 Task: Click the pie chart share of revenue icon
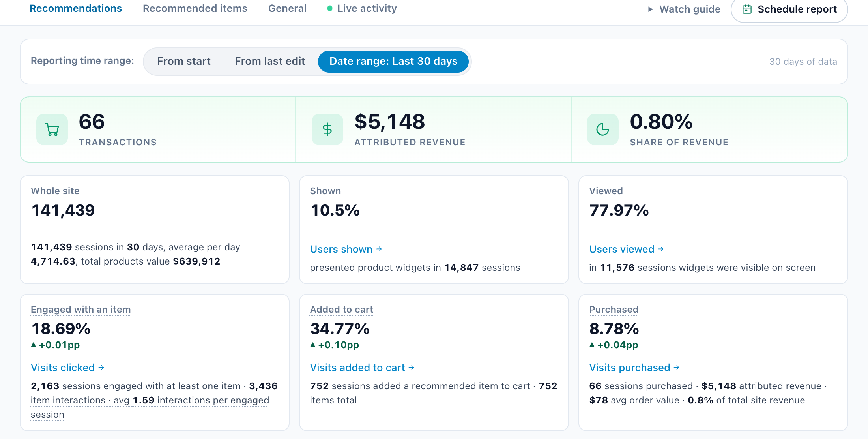[x=603, y=129]
